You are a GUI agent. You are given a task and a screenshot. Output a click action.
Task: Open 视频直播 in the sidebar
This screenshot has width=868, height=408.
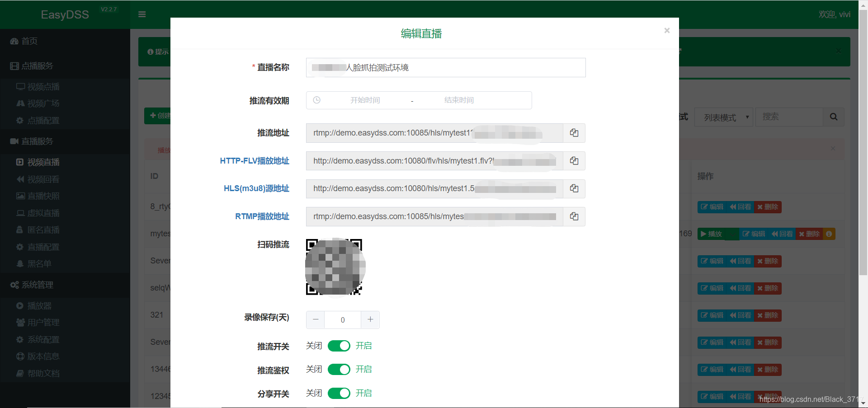65,162
